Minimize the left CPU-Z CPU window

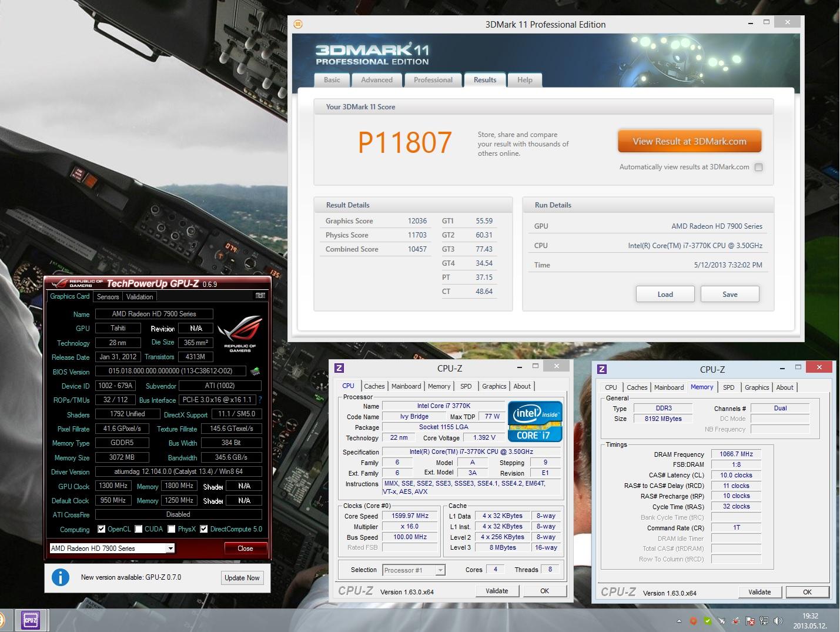coord(520,366)
